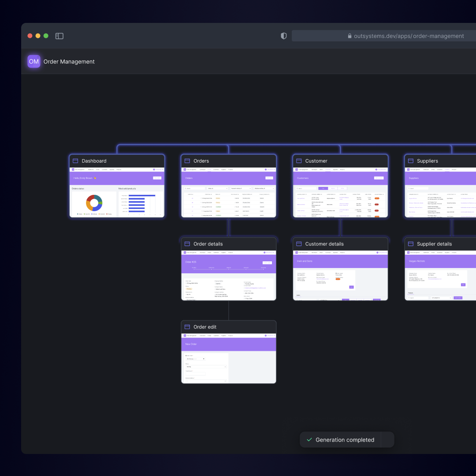This screenshot has width=476, height=476.
Task: Select the Order details card title
Action: pyautogui.click(x=208, y=244)
